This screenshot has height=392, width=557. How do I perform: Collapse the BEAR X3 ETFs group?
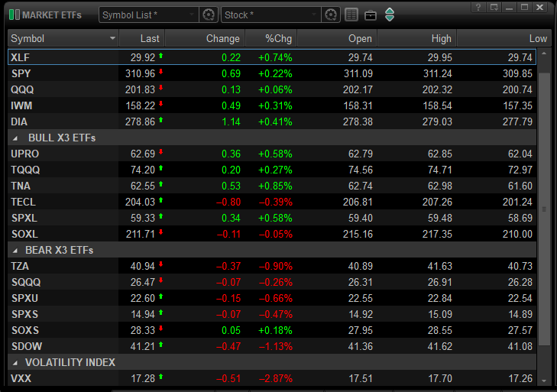(x=15, y=250)
